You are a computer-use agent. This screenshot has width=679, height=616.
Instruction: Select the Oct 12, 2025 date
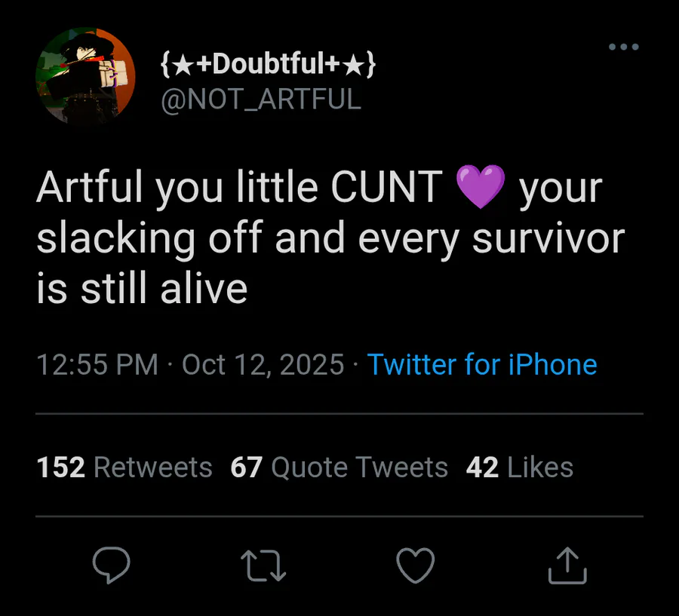[x=263, y=365]
